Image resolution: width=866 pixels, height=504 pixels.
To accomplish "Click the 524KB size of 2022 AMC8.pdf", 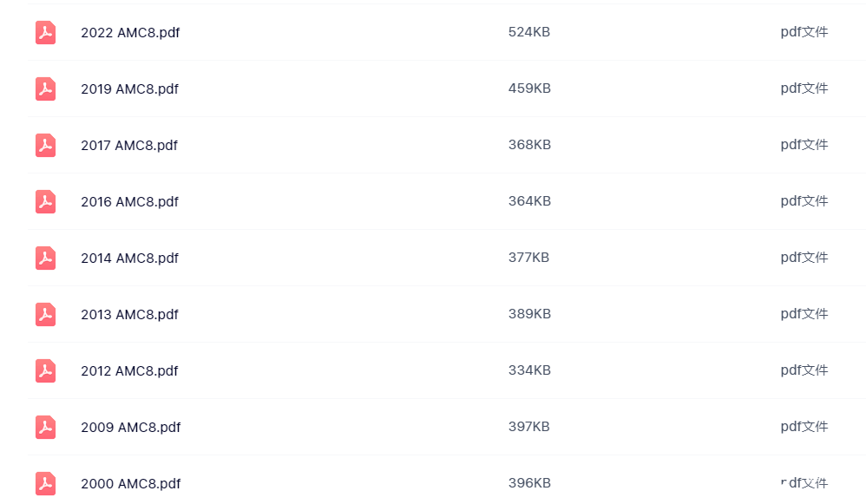I will pos(529,32).
